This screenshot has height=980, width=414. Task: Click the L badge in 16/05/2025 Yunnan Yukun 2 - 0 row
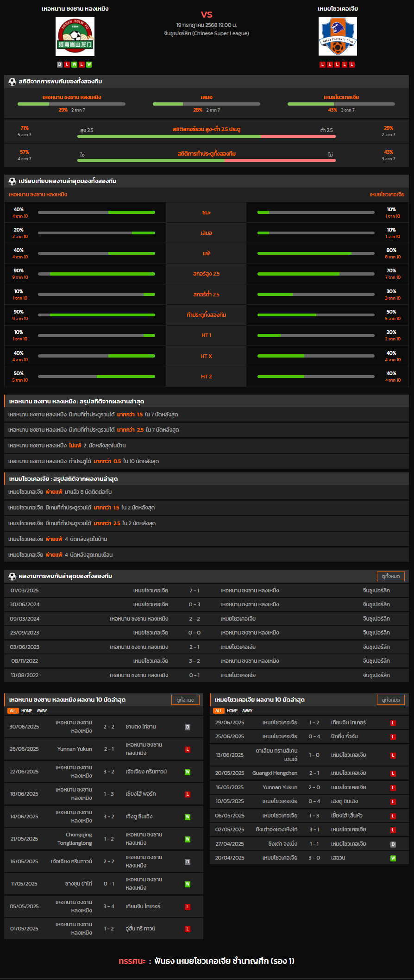393,788
